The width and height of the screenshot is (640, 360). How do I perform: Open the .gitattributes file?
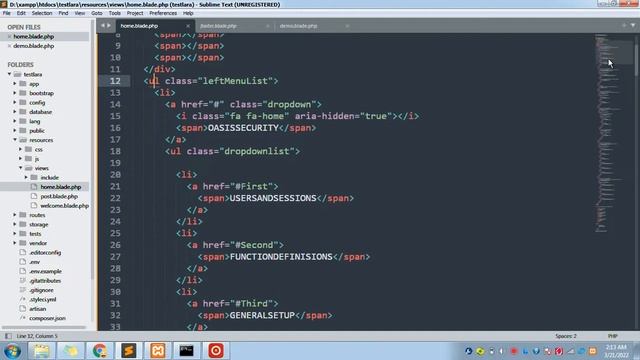(45, 281)
